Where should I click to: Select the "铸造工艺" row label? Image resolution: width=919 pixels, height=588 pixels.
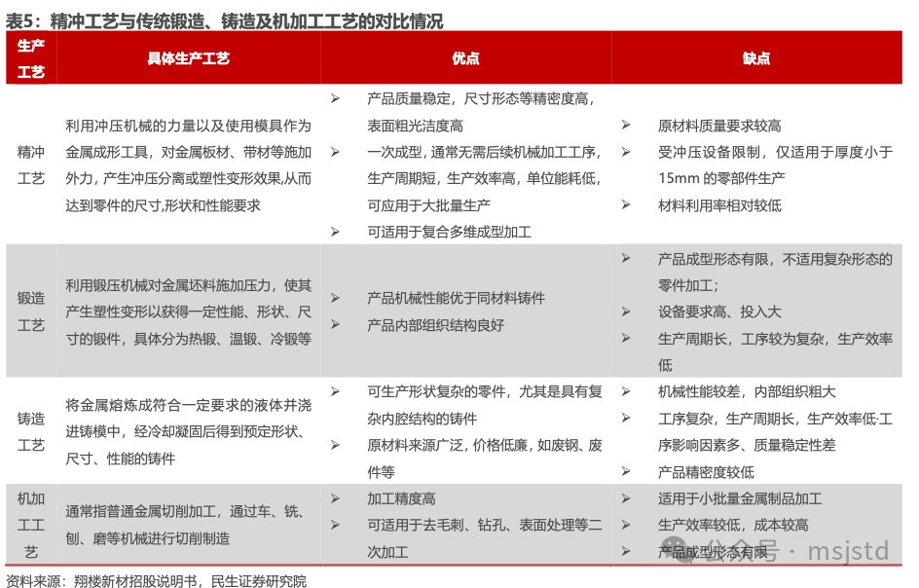pos(31,431)
